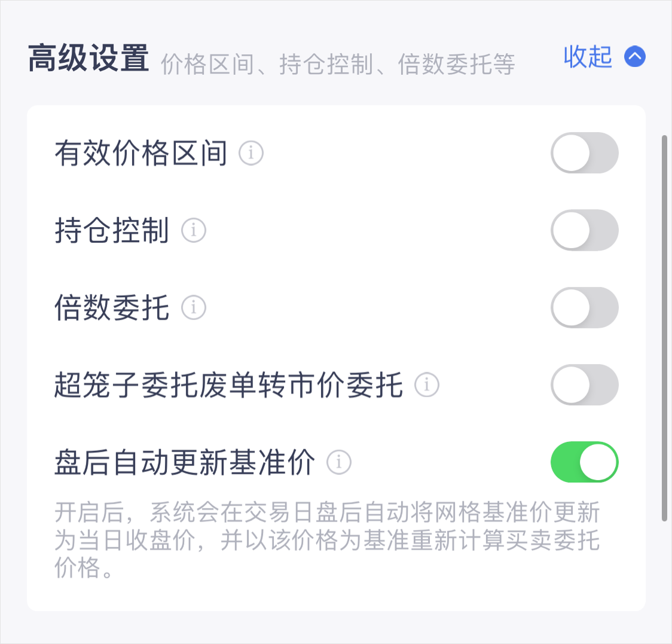The height and width of the screenshot is (644, 672).
Task: Collapse advanced settings via 收起 link
Action: (x=588, y=57)
